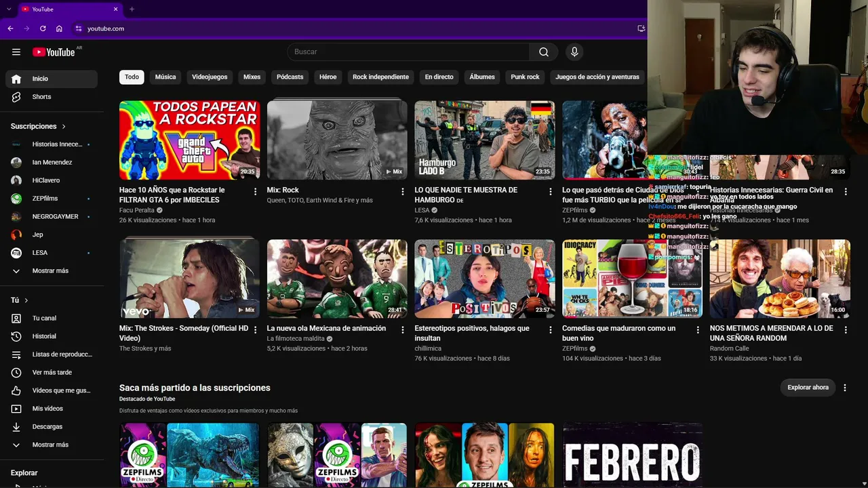Viewport: 868px width, 488px height.
Task: Open ZEPfilms channel avatar in subscriptions
Action: pyautogui.click(x=17, y=199)
